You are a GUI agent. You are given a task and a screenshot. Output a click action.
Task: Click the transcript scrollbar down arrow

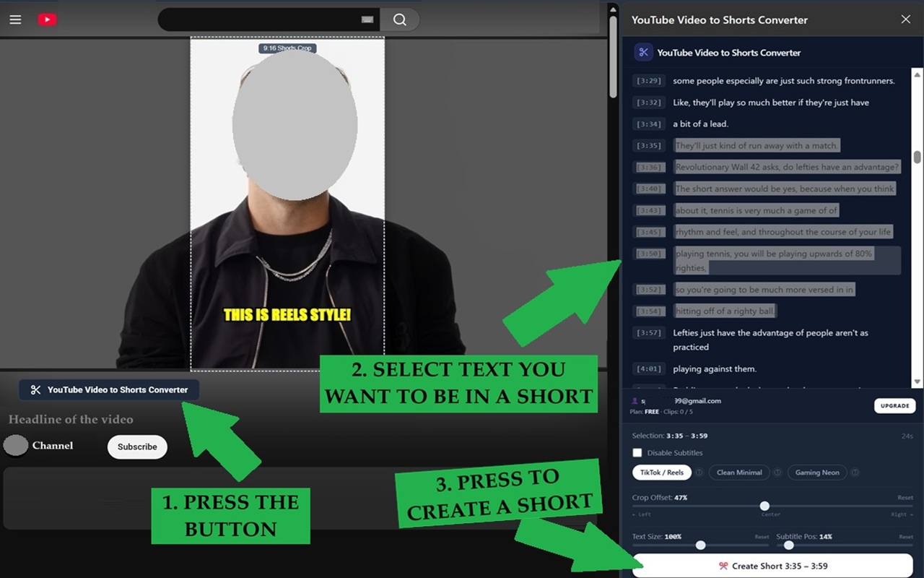[918, 381]
